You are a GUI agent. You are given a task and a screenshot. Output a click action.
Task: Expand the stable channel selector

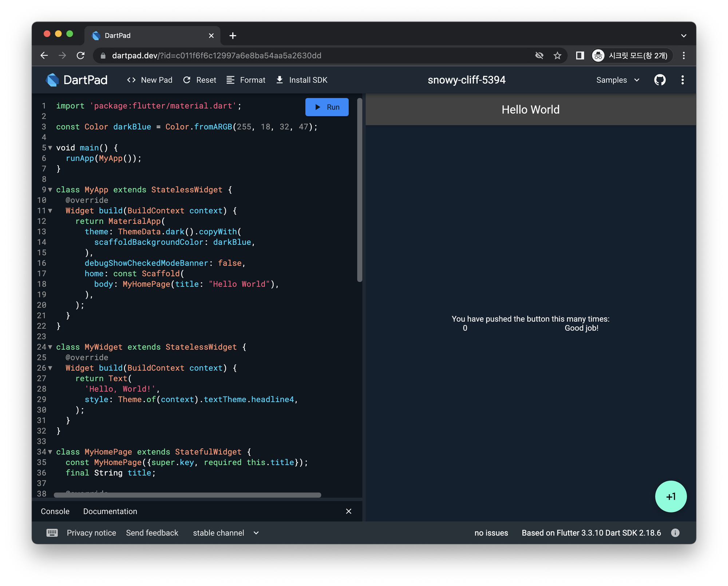pyautogui.click(x=226, y=533)
